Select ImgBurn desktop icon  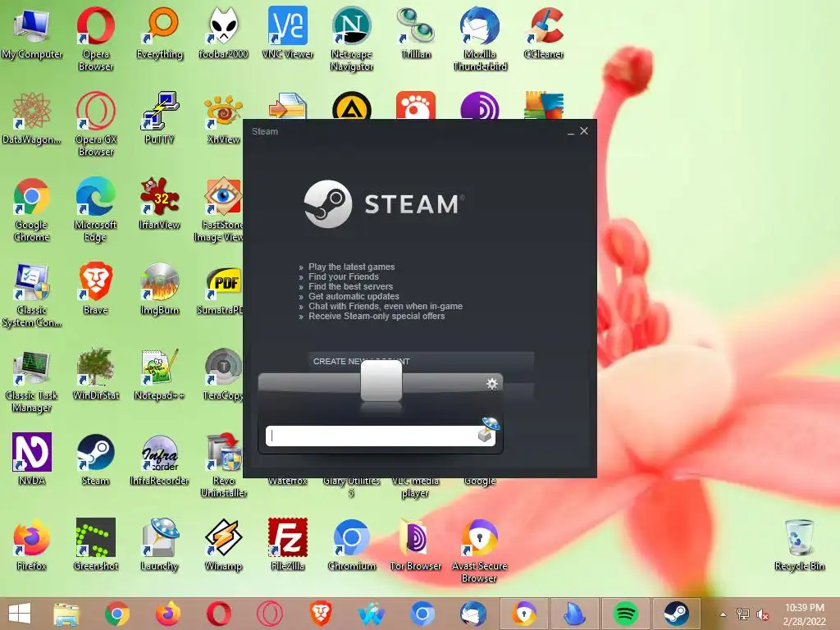point(160,289)
